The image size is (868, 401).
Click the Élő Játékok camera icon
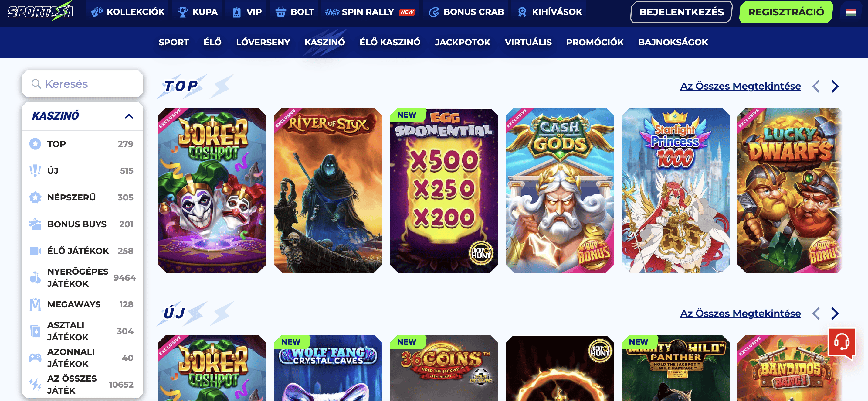[x=35, y=251]
